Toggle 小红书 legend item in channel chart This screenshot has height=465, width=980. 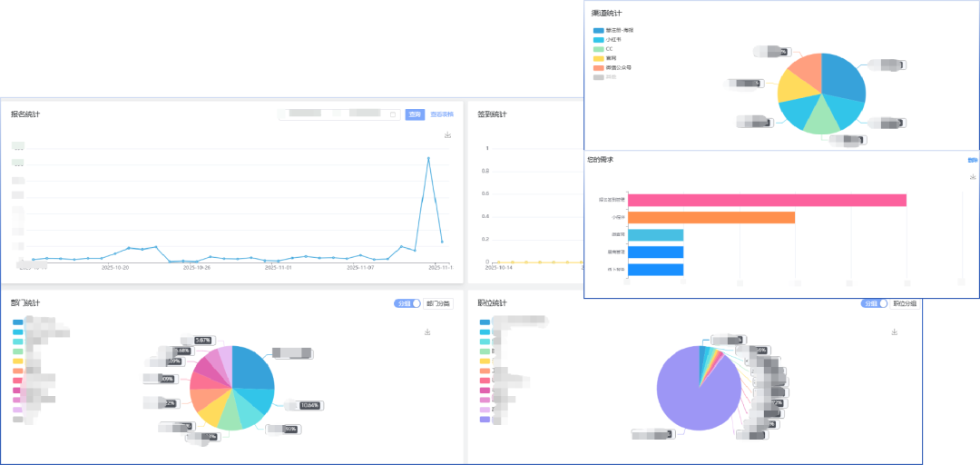(613, 40)
